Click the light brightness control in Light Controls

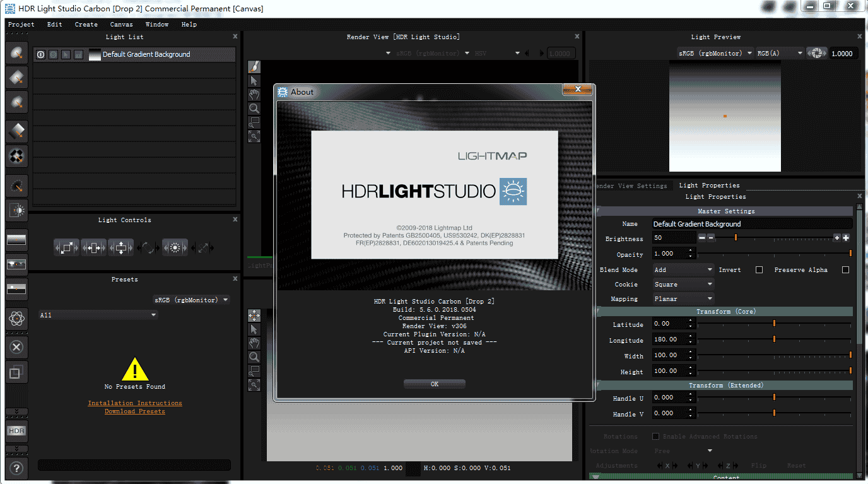[175, 247]
